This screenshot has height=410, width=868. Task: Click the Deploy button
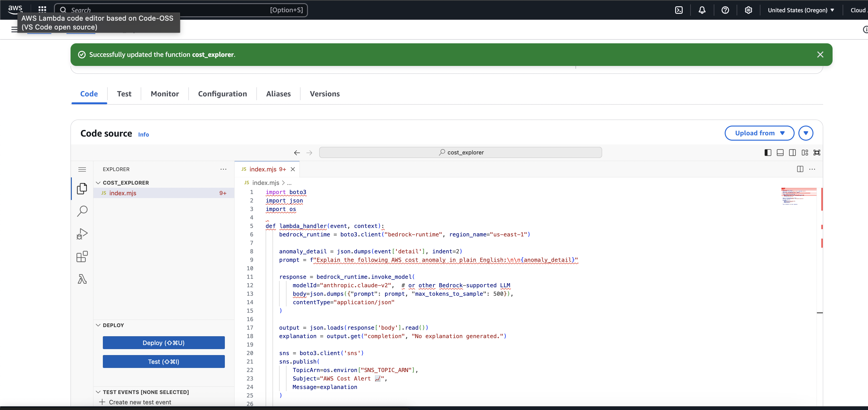[x=163, y=343]
